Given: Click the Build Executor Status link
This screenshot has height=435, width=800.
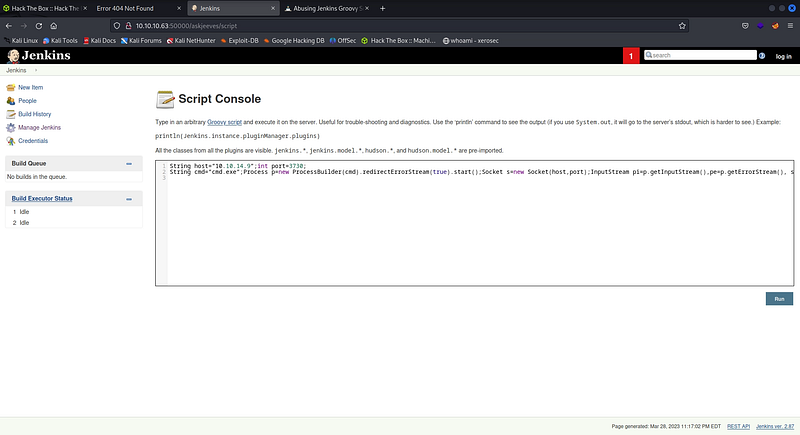Looking at the screenshot, I should click(42, 198).
